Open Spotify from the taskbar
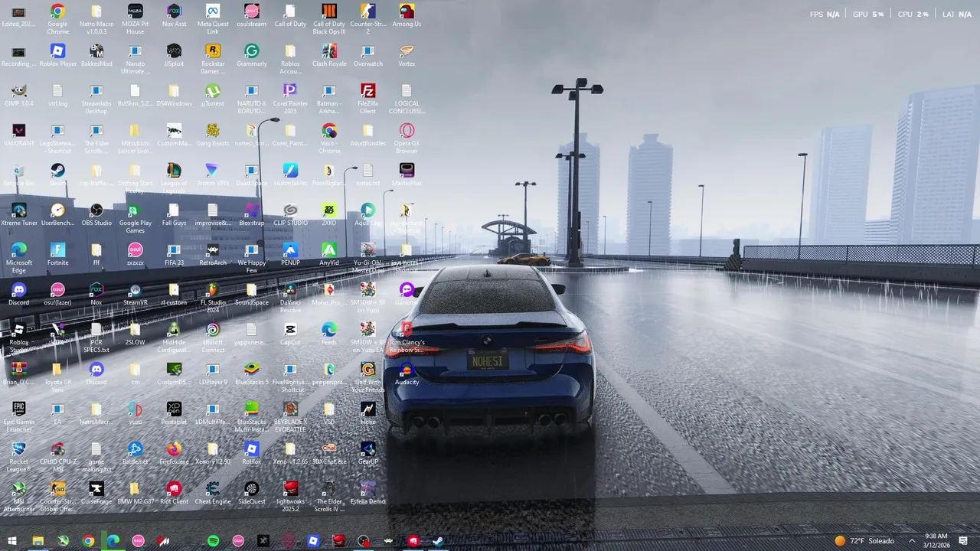 pyautogui.click(x=213, y=541)
